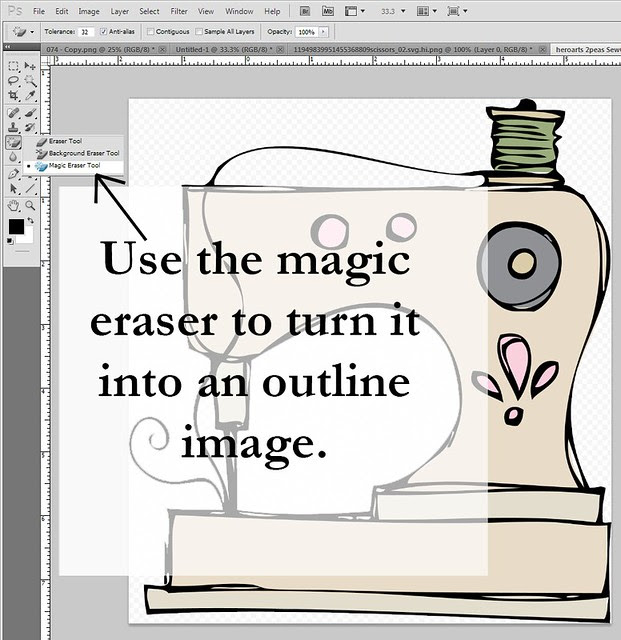Swap foreground and background colors

30,221
